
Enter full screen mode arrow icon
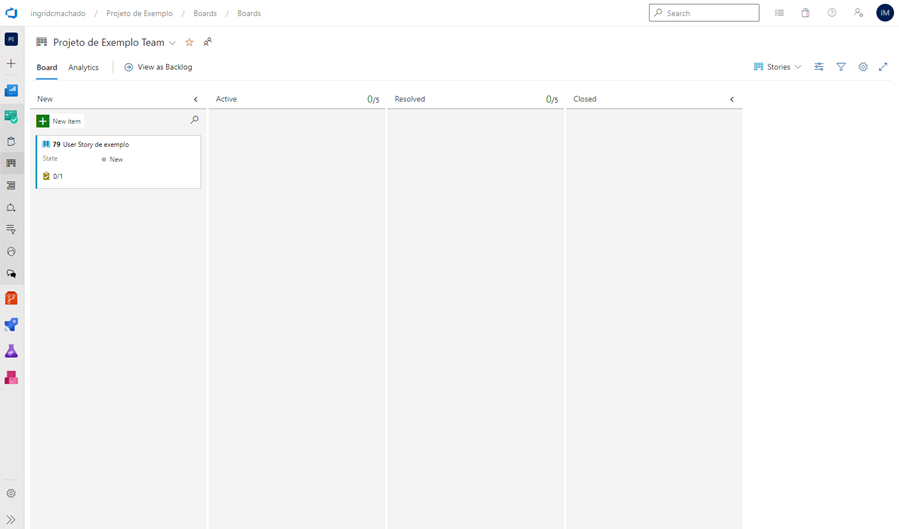click(883, 67)
